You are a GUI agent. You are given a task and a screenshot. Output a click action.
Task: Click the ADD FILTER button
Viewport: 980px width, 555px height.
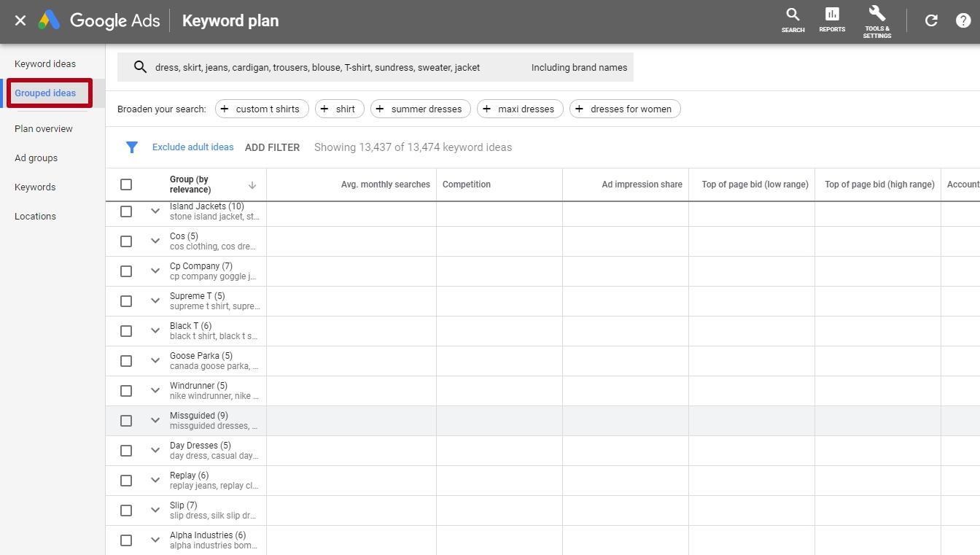[x=272, y=147]
